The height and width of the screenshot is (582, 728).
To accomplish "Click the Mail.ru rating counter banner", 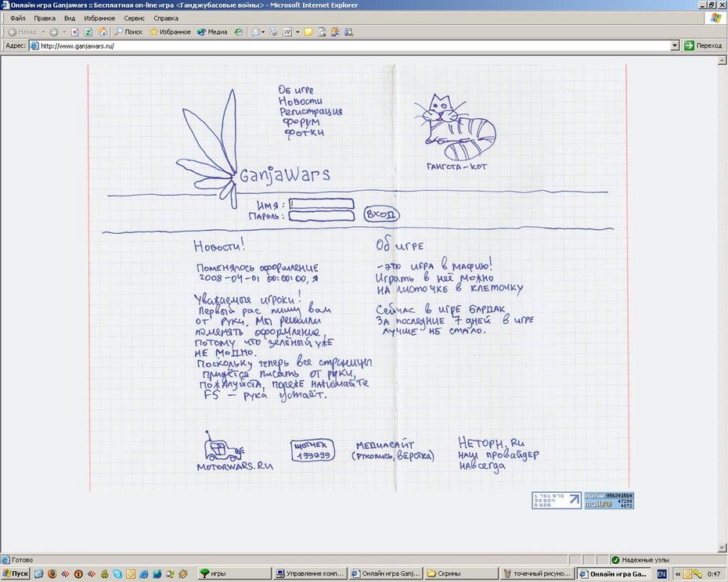I will [609, 501].
